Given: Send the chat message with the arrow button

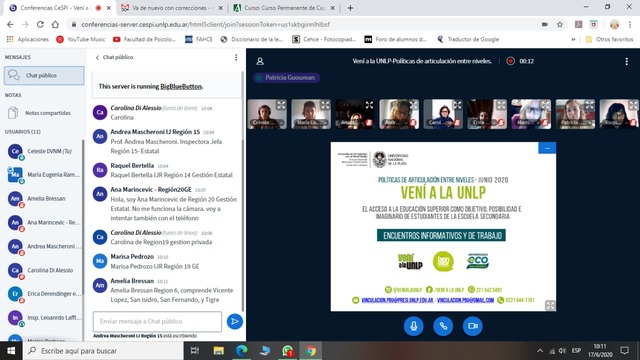Looking at the screenshot, I should 235,322.
